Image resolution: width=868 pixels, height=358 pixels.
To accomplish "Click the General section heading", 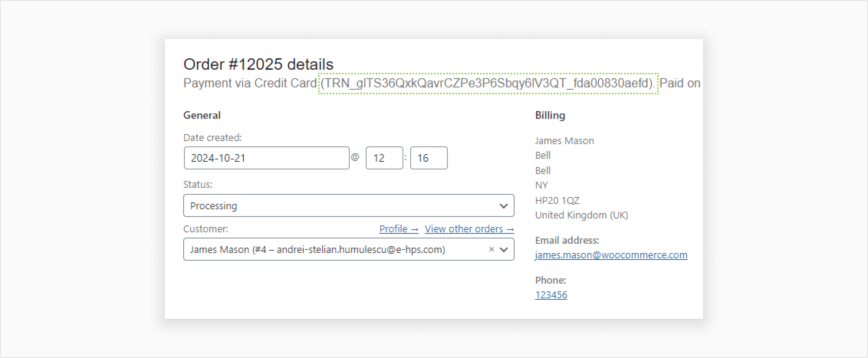I will 202,115.
